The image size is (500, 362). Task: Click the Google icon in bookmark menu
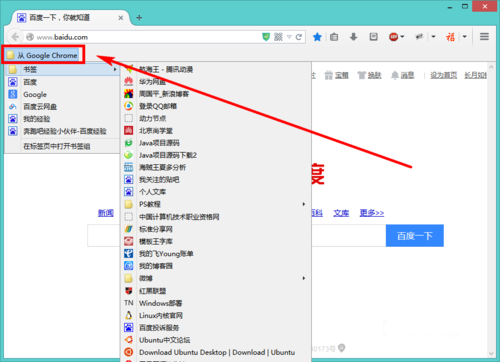pyautogui.click(x=13, y=94)
